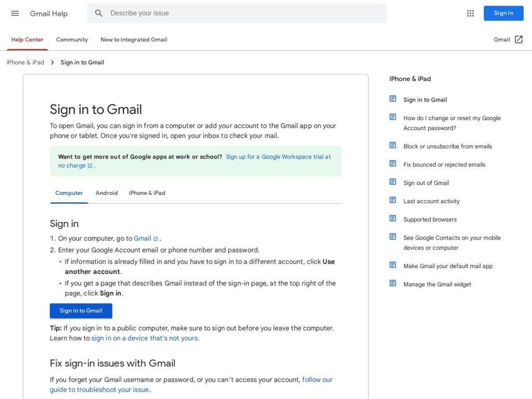Open the Google apps grid launcher
The width and height of the screenshot is (532, 399).
pyautogui.click(x=470, y=13)
